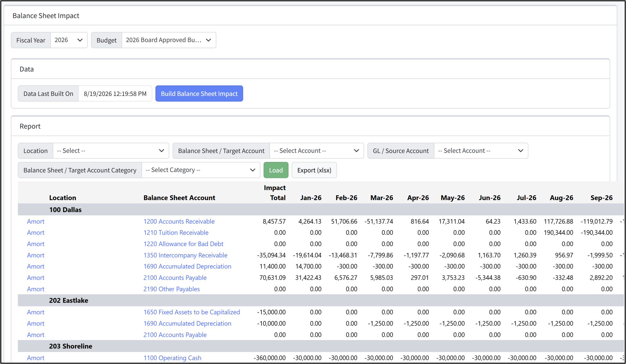Screen dimensions: 626x364
Task: Click the Data Last Built On timestamp field
Action: coord(115,93)
